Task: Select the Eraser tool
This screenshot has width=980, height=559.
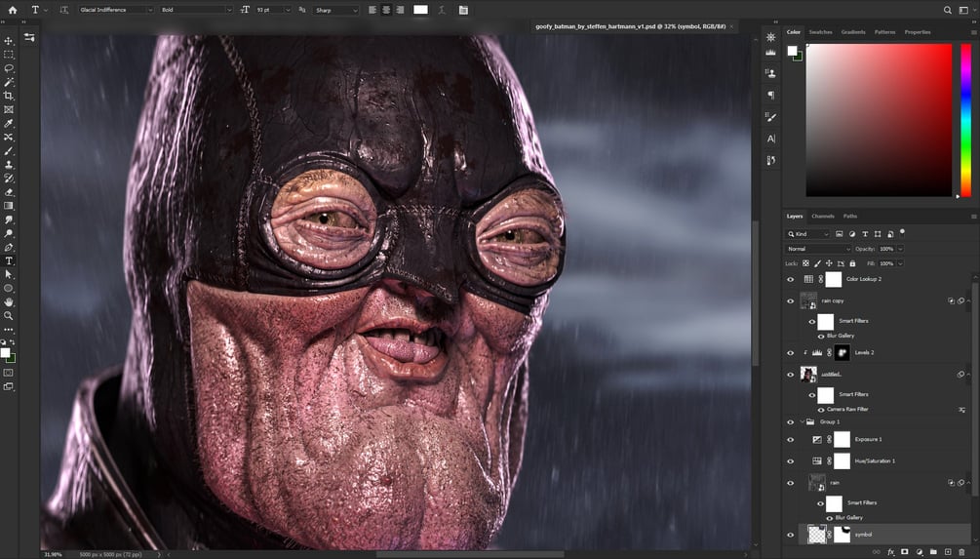Action: 9,192
